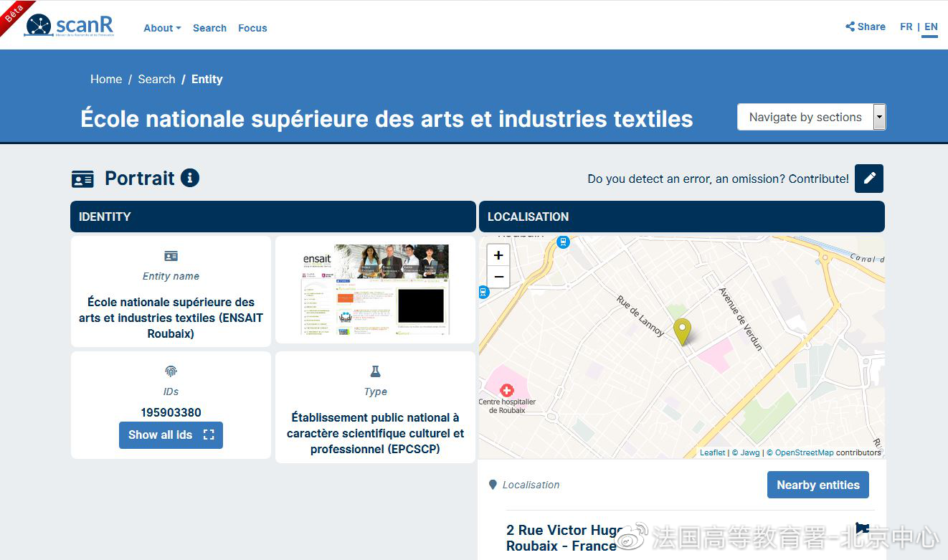Click the Rue de Lannoy map label
Viewport: 948px width, 560px height.
[x=640, y=316]
